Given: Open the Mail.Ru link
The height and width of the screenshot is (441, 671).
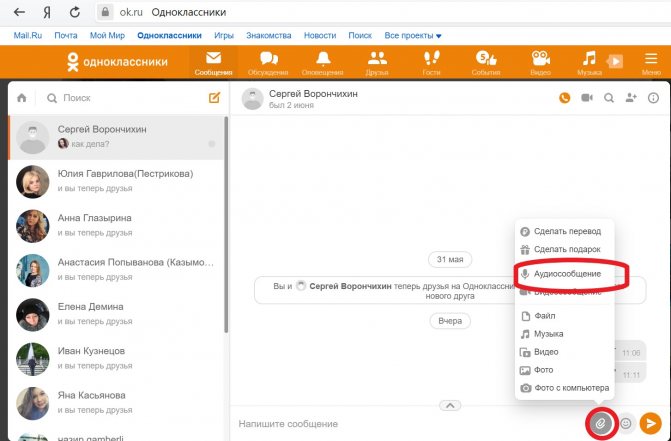Looking at the screenshot, I should (28, 36).
